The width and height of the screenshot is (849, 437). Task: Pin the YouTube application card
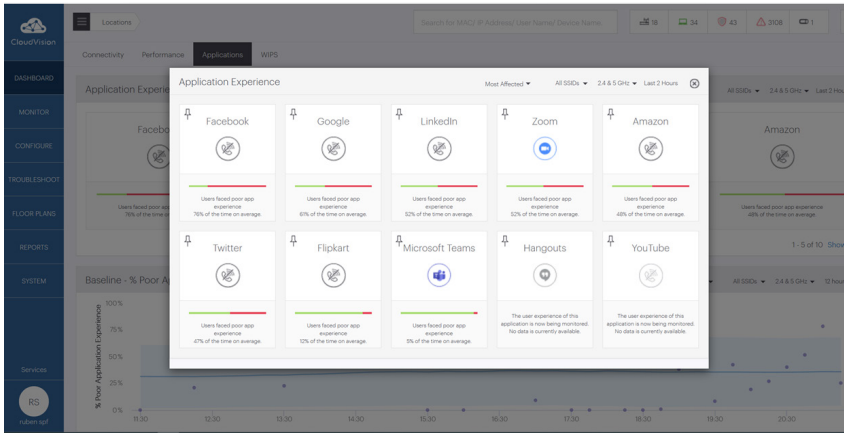pyautogui.click(x=611, y=240)
